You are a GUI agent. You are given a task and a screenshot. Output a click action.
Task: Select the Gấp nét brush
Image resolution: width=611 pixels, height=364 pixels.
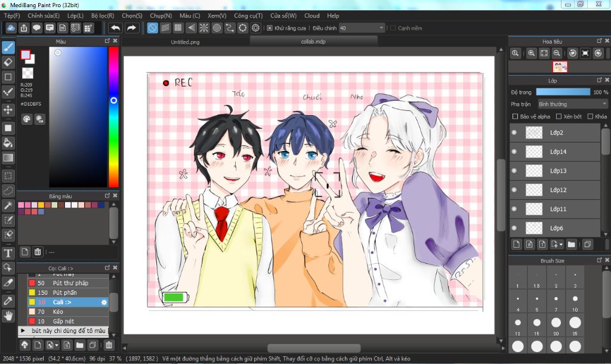tap(68, 321)
